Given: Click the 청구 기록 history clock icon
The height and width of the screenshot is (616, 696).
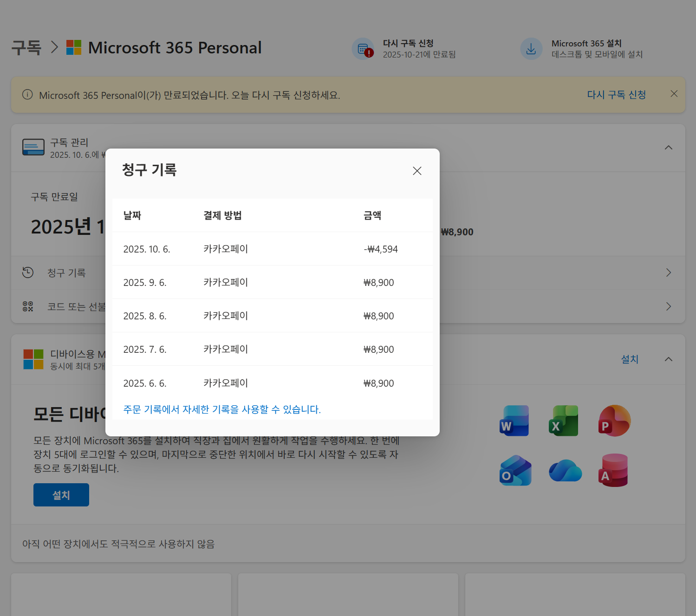Looking at the screenshot, I should tap(28, 272).
